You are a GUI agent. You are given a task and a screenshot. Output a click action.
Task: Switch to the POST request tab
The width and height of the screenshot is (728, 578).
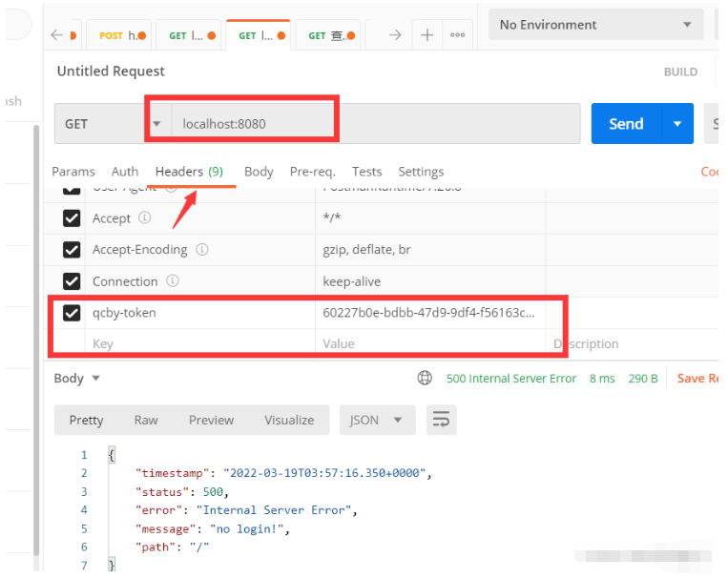pyautogui.click(x=119, y=35)
